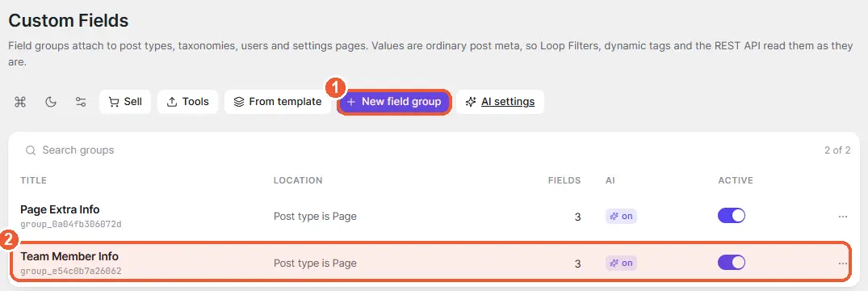Open more options for Page Extra Info
This screenshot has width=868, height=291.
pos(842,217)
